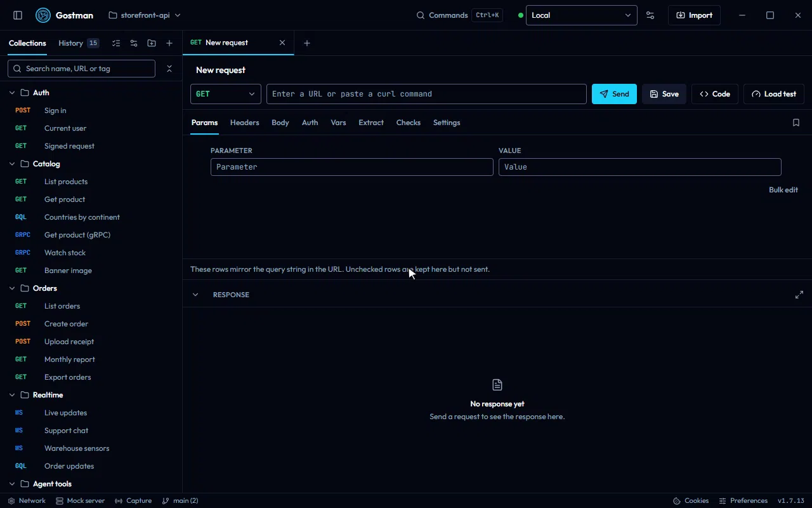
Task: Click the URL input field
Action: pyautogui.click(x=426, y=94)
